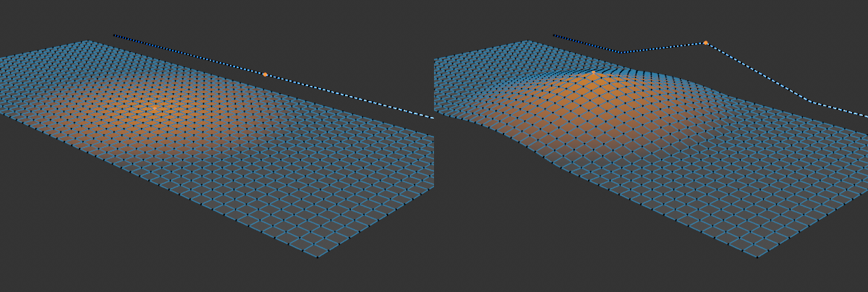Click lower right bend of right curve
Image resolution: width=868 pixels, height=292 pixels.
click(x=810, y=102)
